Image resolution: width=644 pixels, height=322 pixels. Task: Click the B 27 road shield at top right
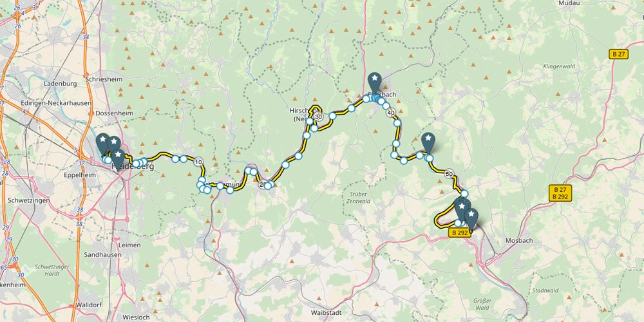[x=618, y=54]
